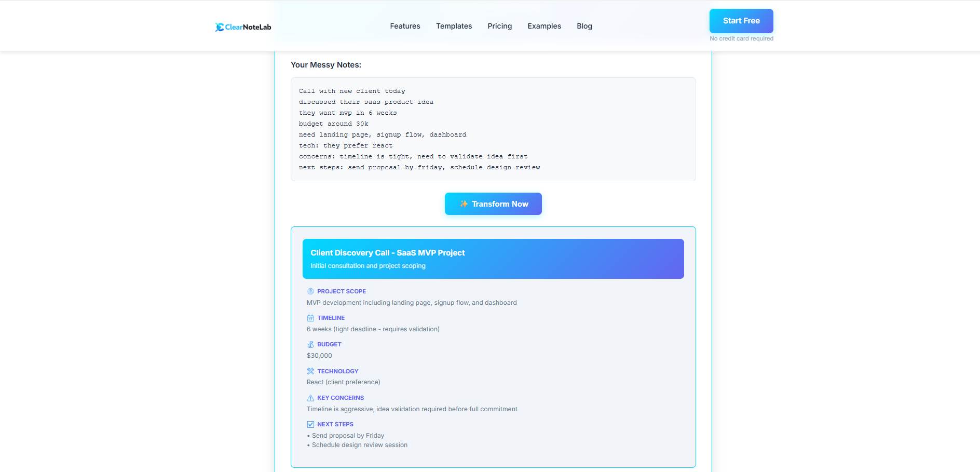Click the ClearNoteLab logo icon
The width and height of the screenshot is (980, 472).
[220, 27]
